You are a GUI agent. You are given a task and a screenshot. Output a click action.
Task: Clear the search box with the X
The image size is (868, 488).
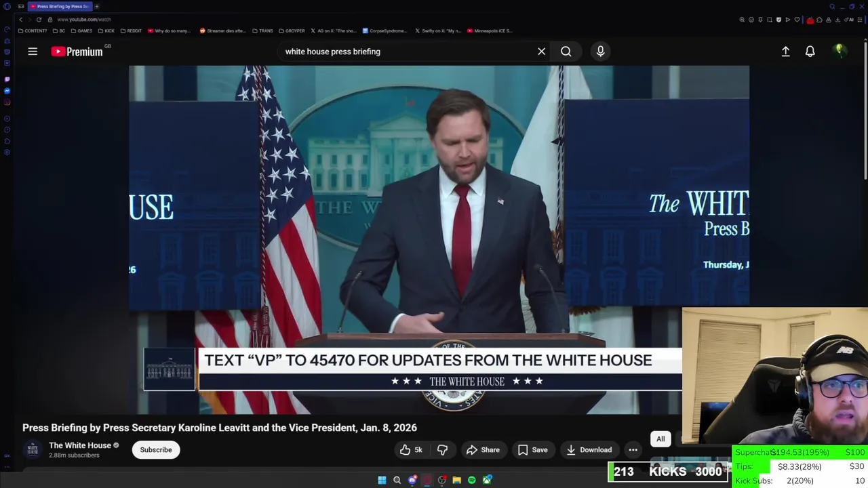point(541,52)
